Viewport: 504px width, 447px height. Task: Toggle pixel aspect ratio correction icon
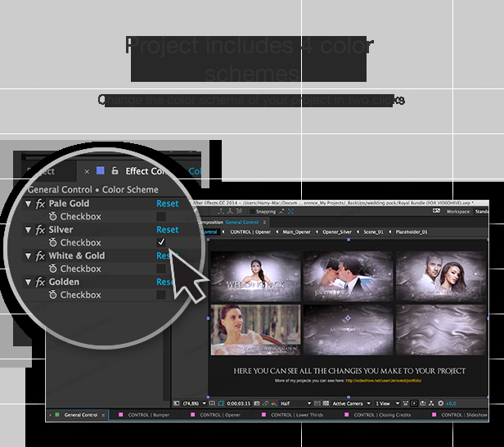coord(406,404)
